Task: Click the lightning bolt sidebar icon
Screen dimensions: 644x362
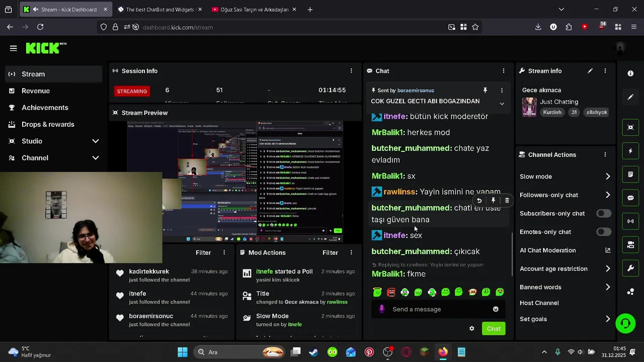Action: point(630,151)
